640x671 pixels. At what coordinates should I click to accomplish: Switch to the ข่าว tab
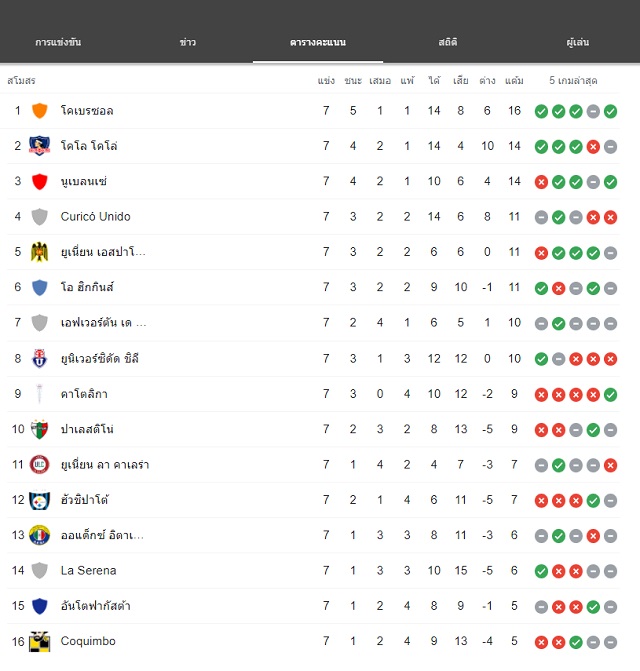[x=188, y=42]
